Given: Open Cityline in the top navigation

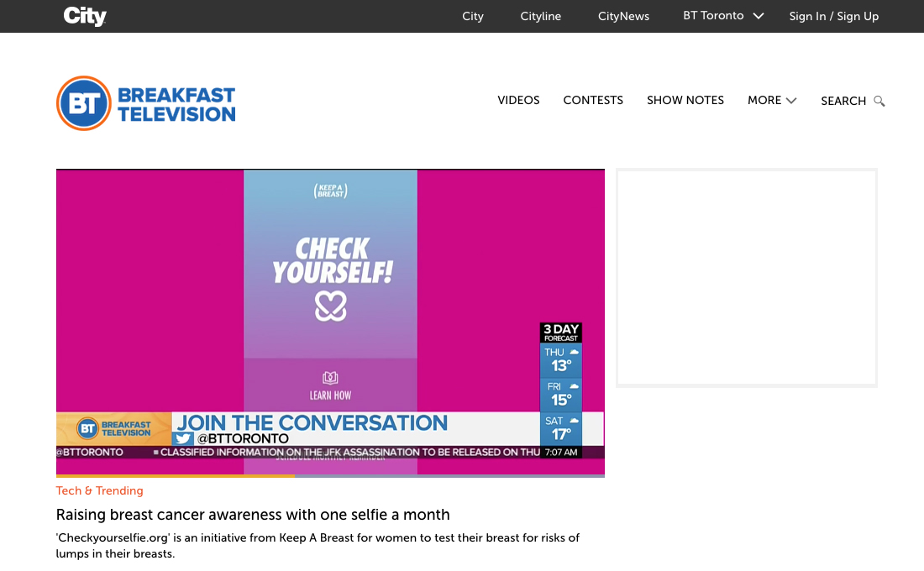Looking at the screenshot, I should pos(540,16).
